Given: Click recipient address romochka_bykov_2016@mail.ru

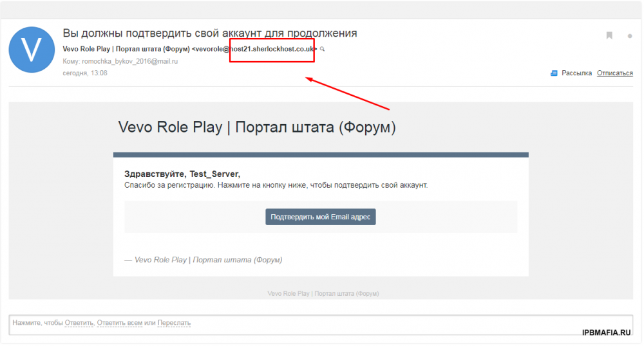Looking at the screenshot, I should click(x=129, y=61).
